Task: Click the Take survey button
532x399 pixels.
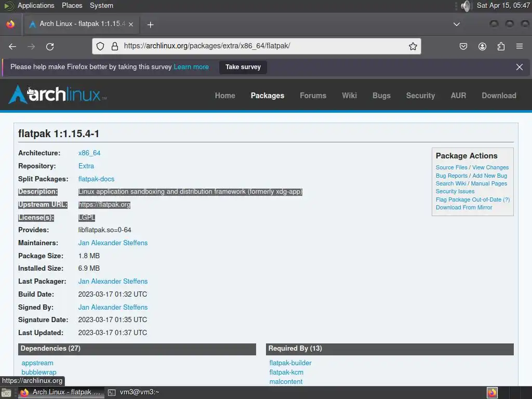Action: 243,67
